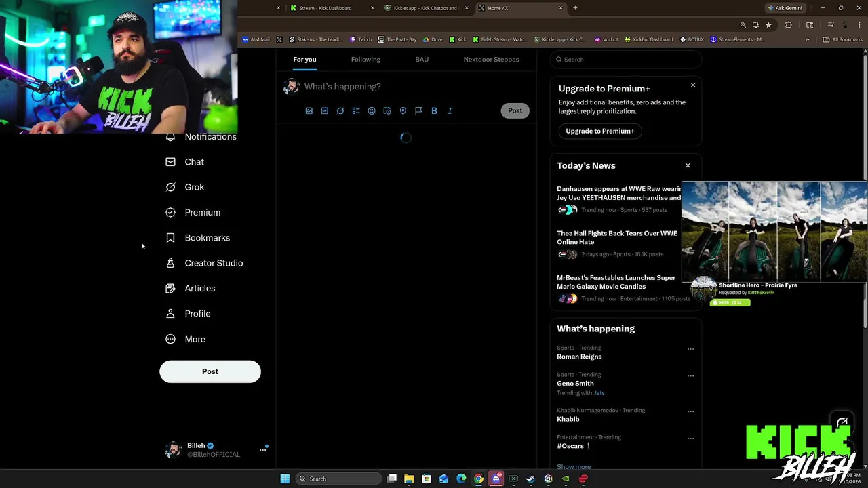This screenshot has height=488, width=868.
Task: Open options menu for Khabib trend
Action: [x=690, y=411]
